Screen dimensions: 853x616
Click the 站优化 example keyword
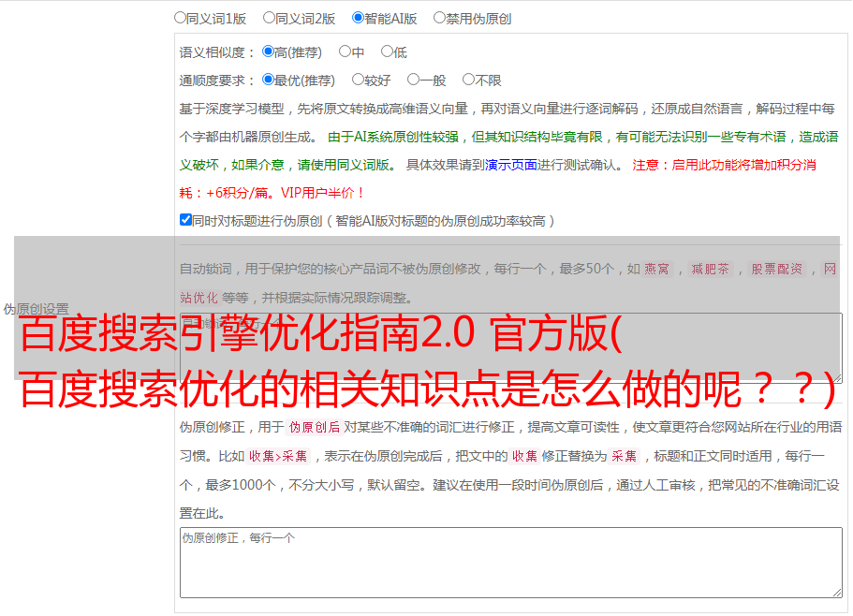(199, 298)
